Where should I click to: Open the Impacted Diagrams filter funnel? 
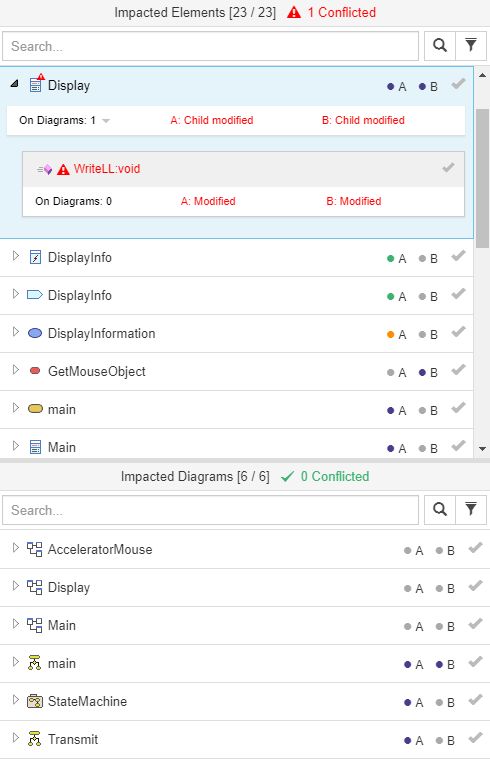(x=471, y=510)
